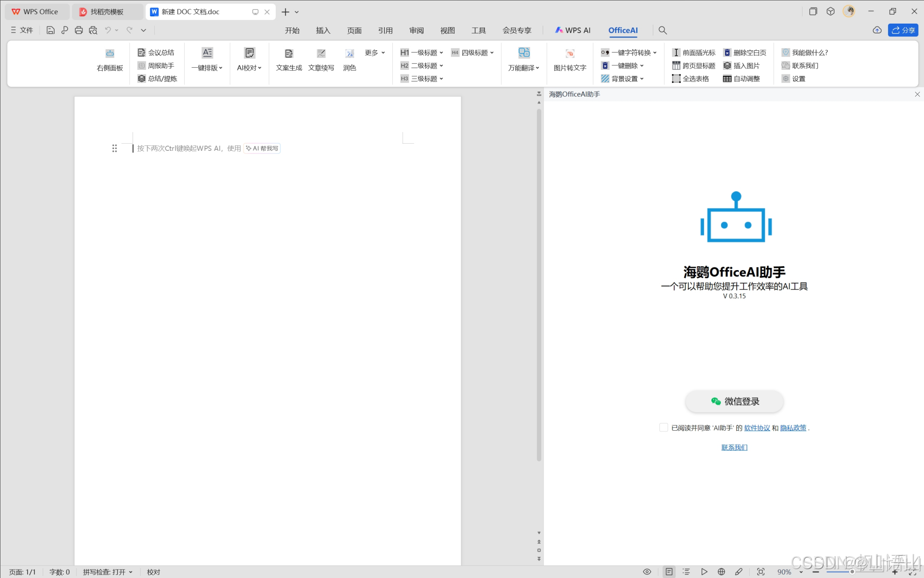
Task: Open print preview icon
Action: 93,30
